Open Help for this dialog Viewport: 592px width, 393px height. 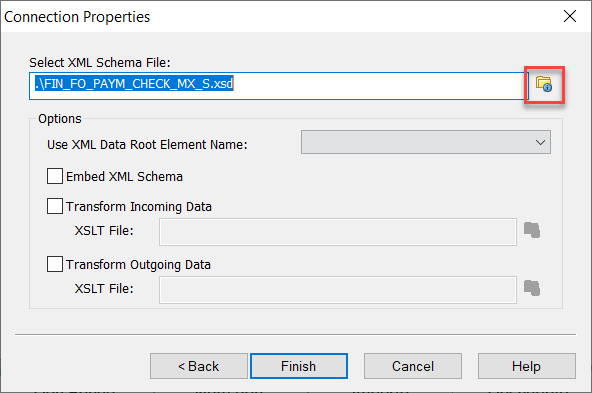coord(527,366)
